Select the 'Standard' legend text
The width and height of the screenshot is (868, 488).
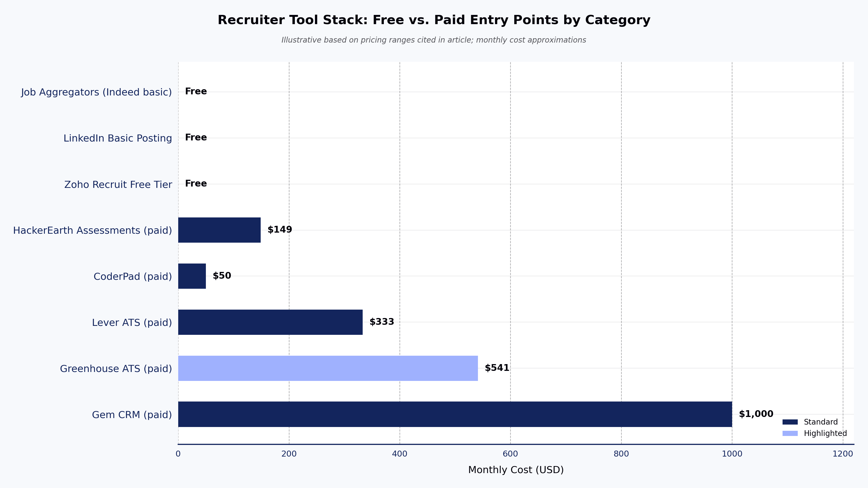click(x=821, y=422)
